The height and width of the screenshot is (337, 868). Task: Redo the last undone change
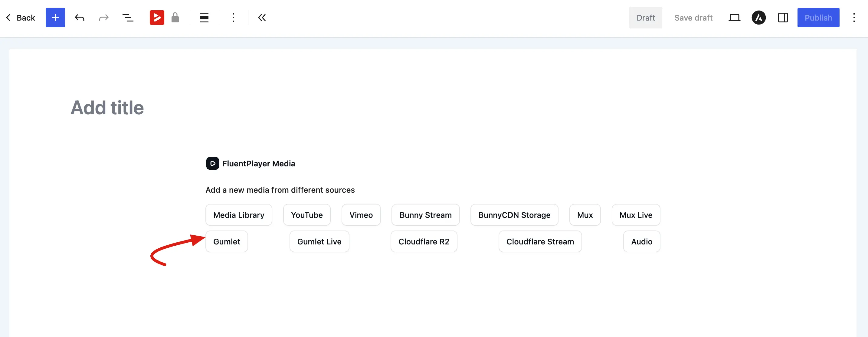click(x=104, y=18)
